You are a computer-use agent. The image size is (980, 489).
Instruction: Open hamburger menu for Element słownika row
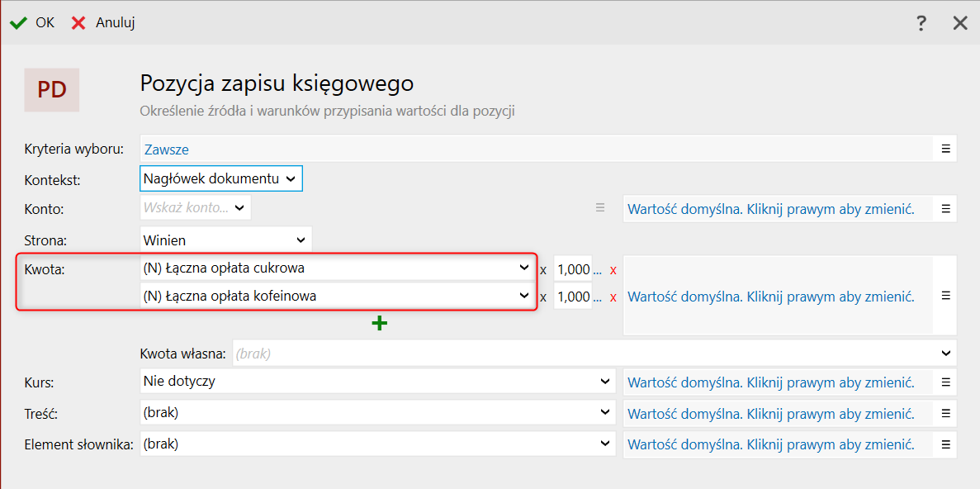pyautogui.click(x=945, y=444)
